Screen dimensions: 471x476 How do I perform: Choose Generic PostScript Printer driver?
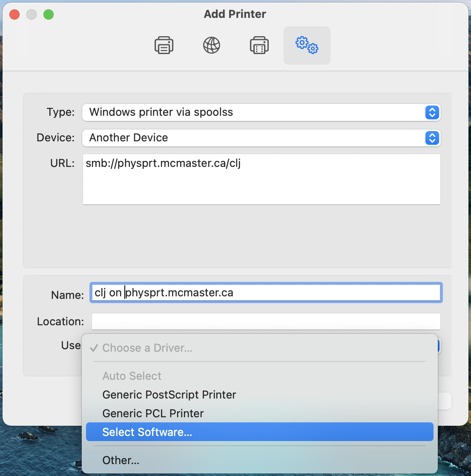(x=169, y=395)
